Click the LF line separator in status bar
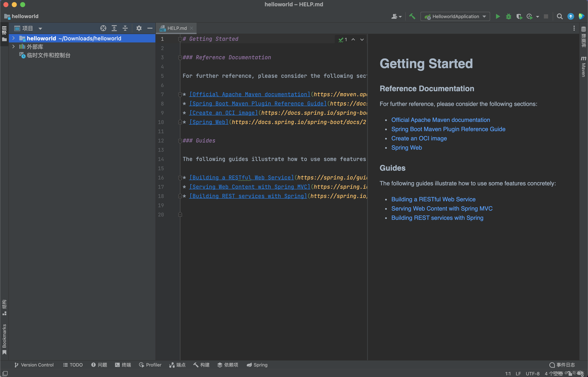588x377 pixels. point(518,374)
